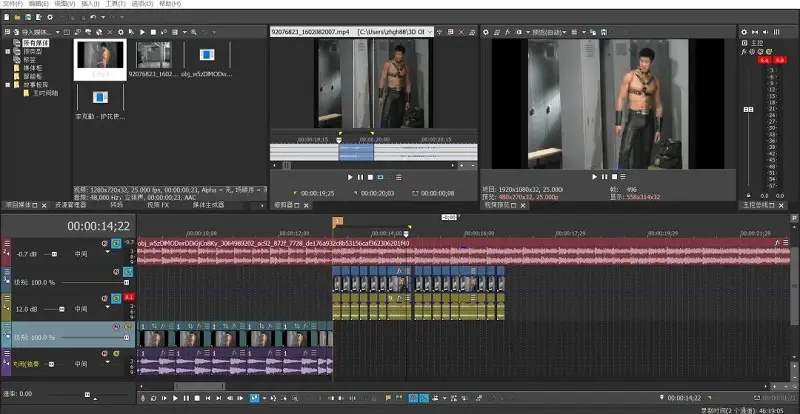Click the media search magnifier in media toolbar
Image resolution: width=800 pixels, height=414 pixels.
[x=193, y=32]
